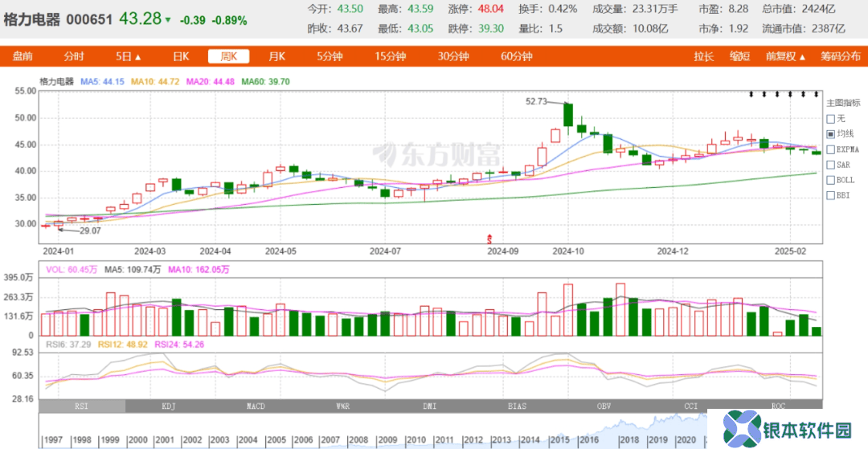The height and width of the screenshot is (449, 868).
Task: Select the W%R sub-indicator tab
Action: pyautogui.click(x=342, y=406)
